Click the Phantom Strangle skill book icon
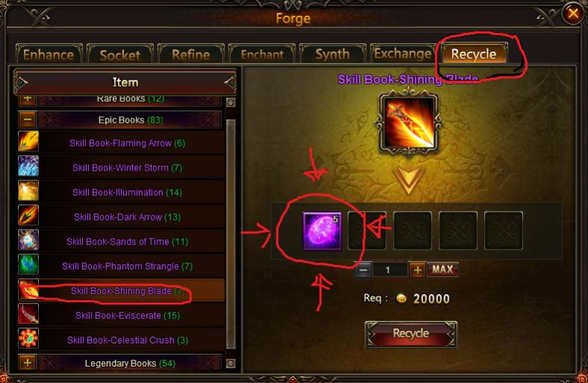 (28, 264)
